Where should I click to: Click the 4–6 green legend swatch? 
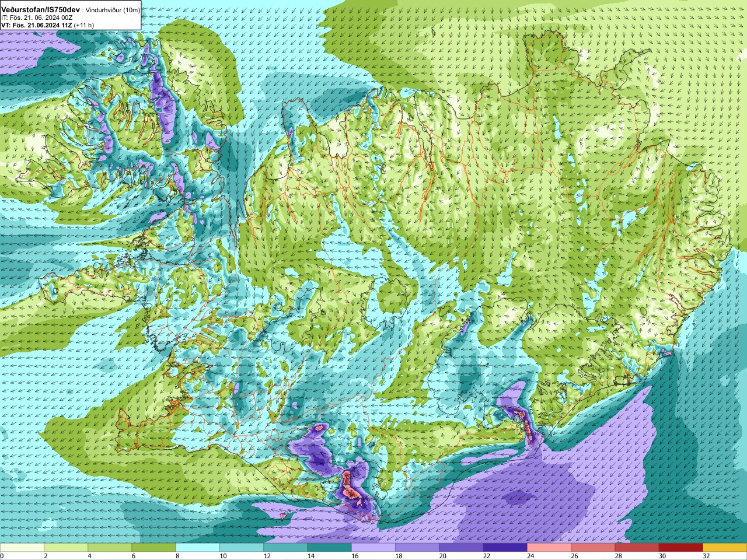pos(110,548)
